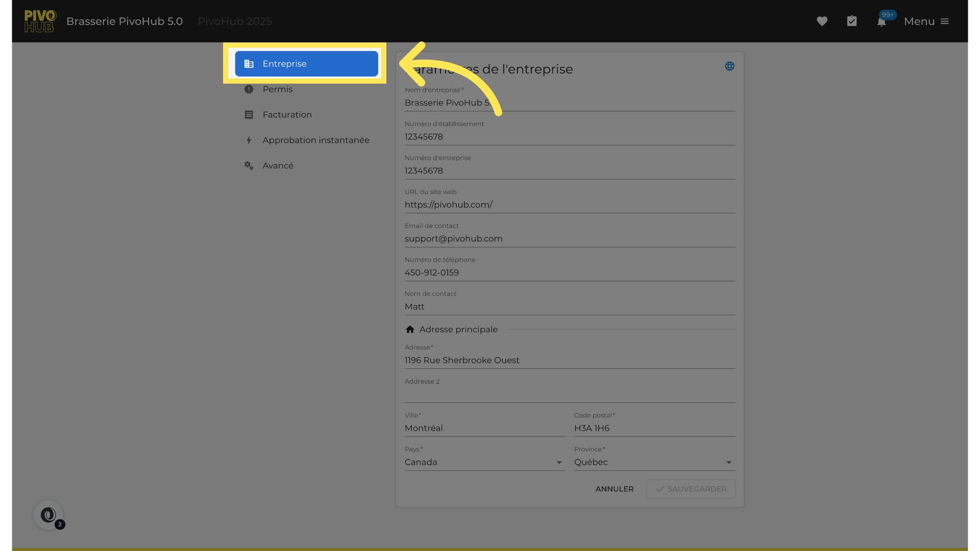Open the Permis section
This screenshot has width=980, height=551.
278,89
